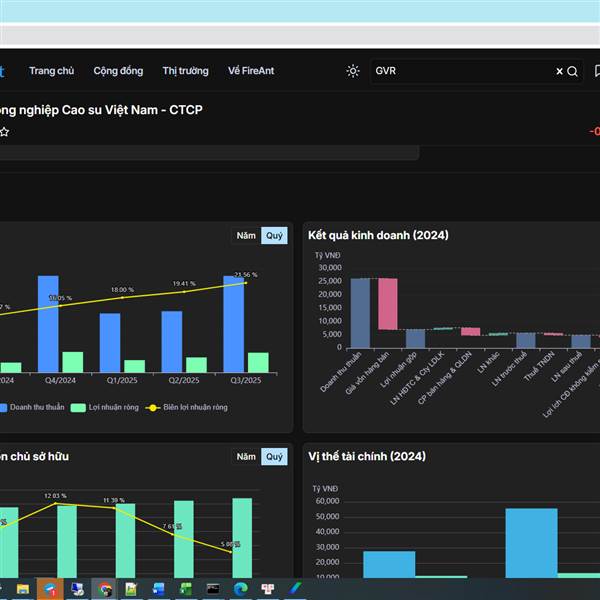This screenshot has height=600, width=600.
Task: Switch revenue chart to Năm view
Action: click(246, 236)
